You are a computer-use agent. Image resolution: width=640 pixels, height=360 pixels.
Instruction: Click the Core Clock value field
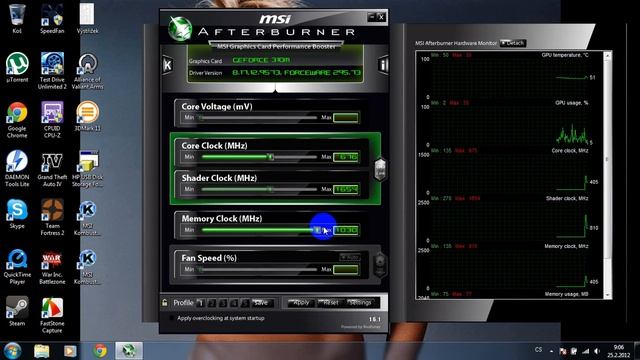coord(346,157)
